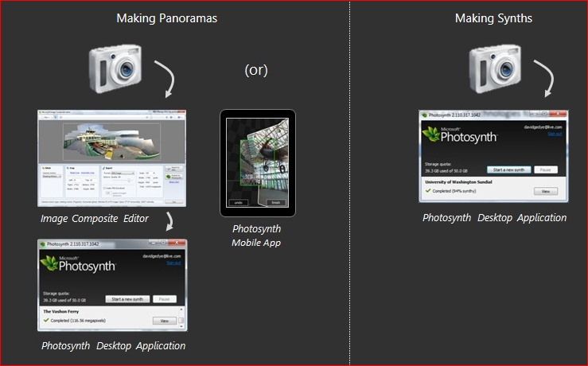Viewport: 588px width, 366px height.
Task: Click the Photosynth leaf logo in Vashon Ferry window
Action: click(x=49, y=263)
